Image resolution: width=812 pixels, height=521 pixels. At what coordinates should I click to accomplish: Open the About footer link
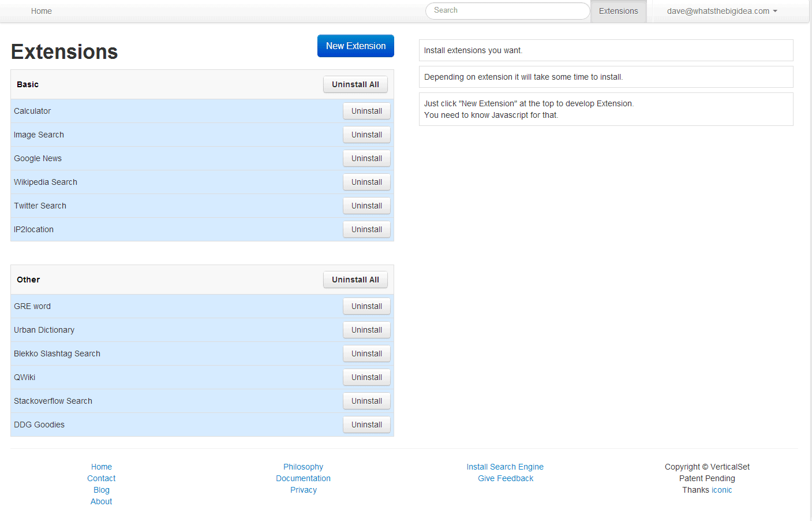[102, 501]
